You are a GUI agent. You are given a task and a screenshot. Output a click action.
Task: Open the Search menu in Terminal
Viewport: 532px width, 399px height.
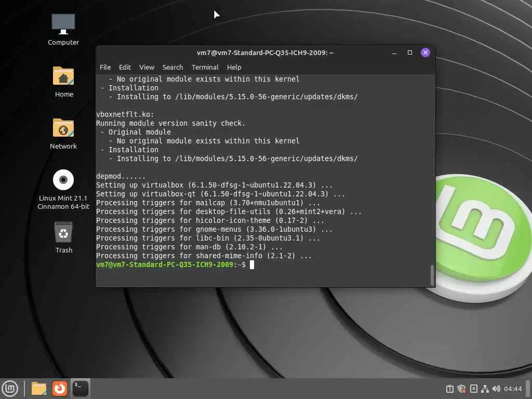tap(172, 67)
